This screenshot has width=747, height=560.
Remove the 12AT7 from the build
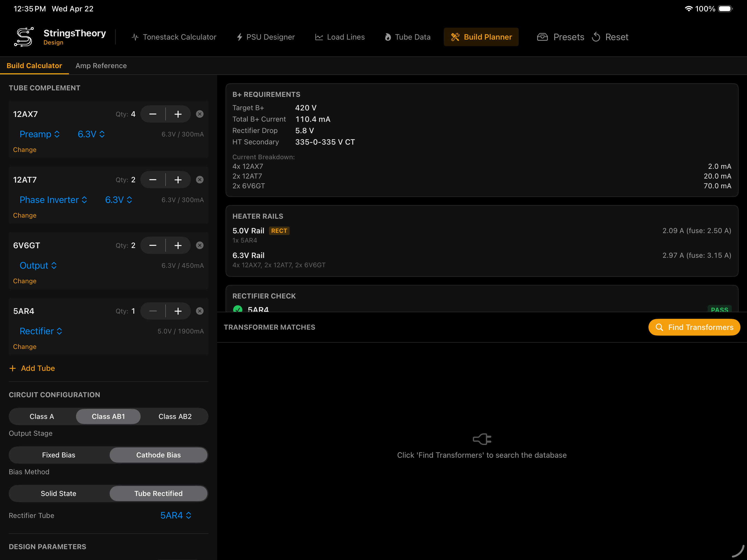coord(200,180)
